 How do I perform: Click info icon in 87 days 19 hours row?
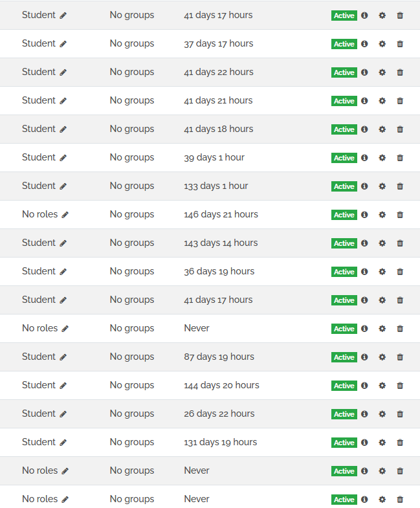click(364, 357)
